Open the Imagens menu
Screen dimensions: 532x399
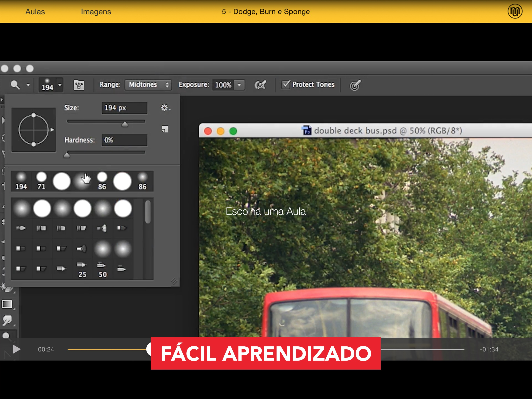coord(96,11)
